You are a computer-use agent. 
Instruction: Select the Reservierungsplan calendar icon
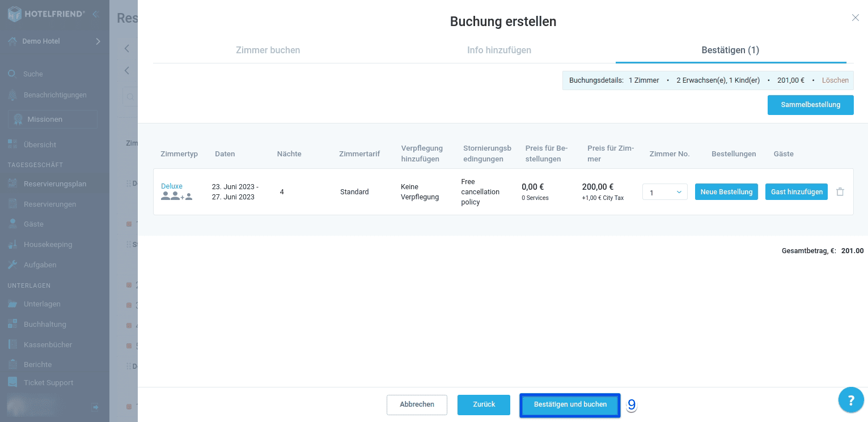[11, 184]
